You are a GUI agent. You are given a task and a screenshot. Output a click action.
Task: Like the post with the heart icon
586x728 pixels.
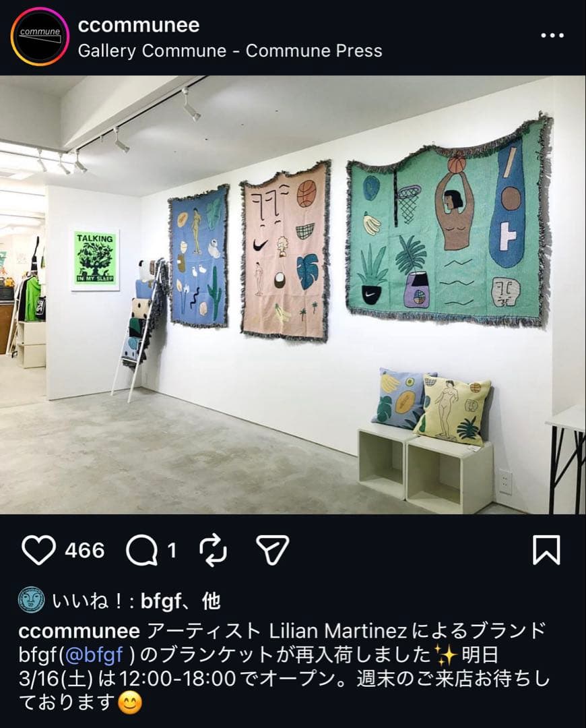point(38,550)
